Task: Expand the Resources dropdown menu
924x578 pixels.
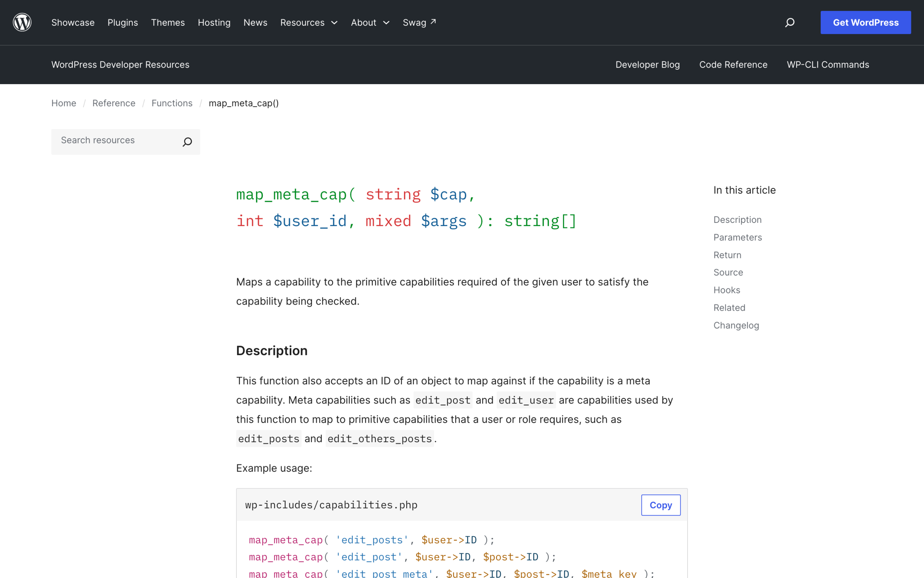Action: point(309,22)
